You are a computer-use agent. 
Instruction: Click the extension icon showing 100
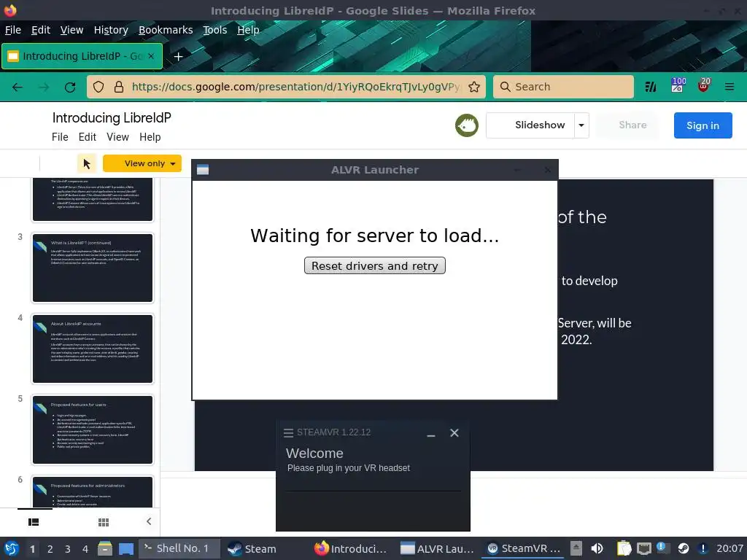[678, 85]
